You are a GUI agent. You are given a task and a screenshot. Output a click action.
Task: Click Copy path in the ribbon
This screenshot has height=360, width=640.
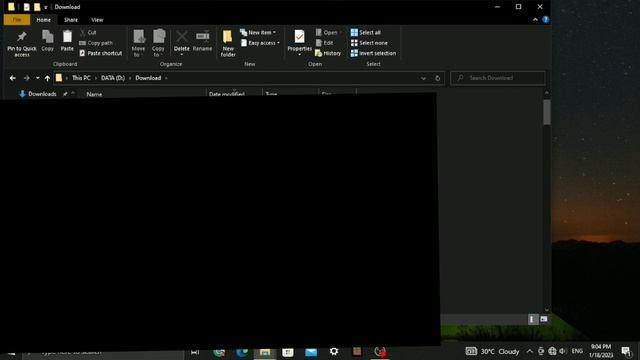pos(96,43)
